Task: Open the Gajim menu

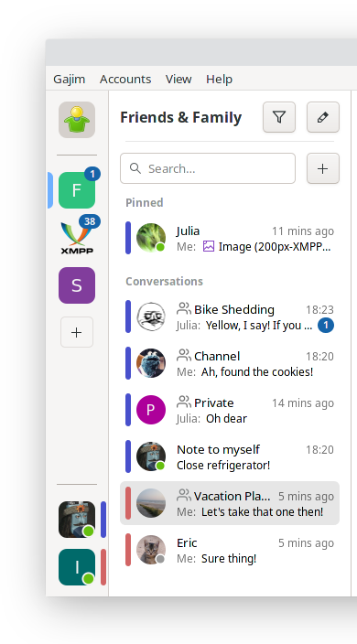Action: [69, 79]
